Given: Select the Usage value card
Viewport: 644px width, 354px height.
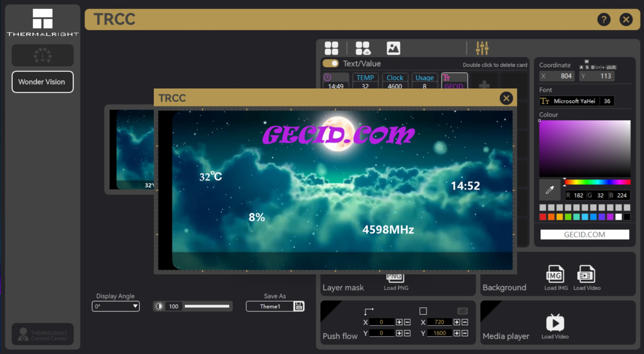Looking at the screenshot, I should tap(424, 81).
